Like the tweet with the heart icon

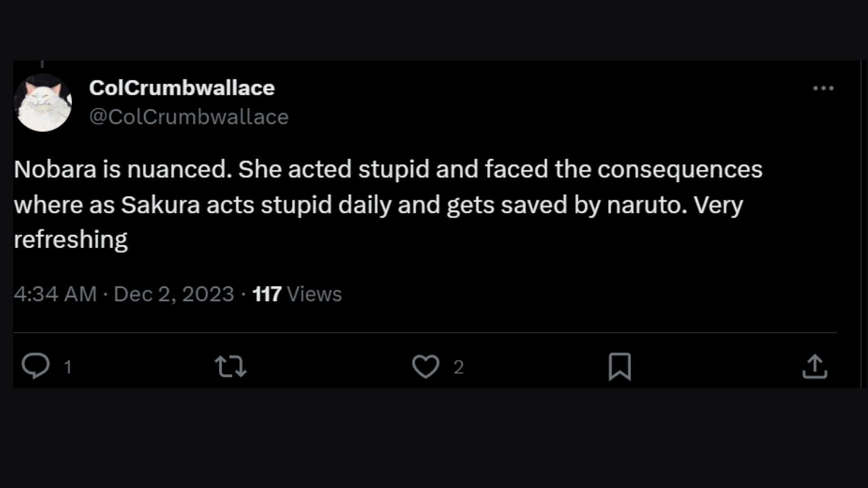click(425, 366)
